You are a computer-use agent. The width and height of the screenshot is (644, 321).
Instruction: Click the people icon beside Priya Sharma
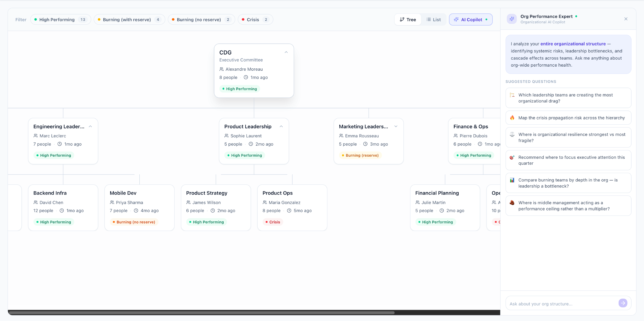pos(112,202)
